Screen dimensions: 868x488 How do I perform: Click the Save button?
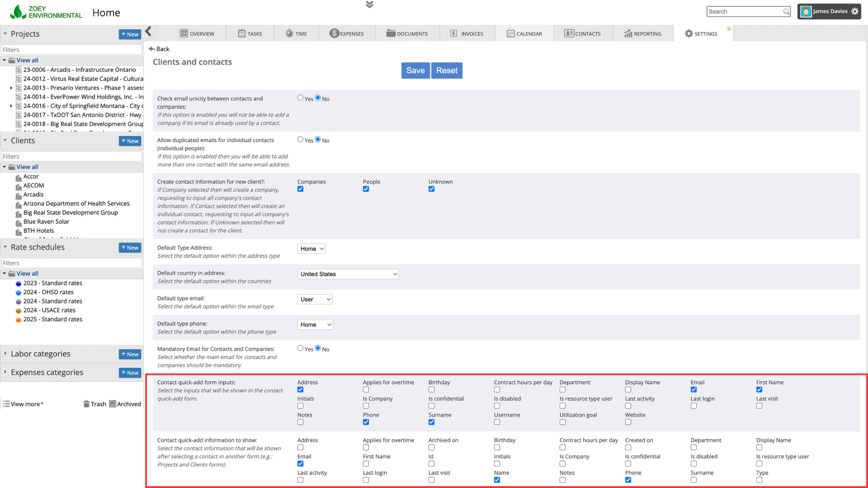(415, 70)
